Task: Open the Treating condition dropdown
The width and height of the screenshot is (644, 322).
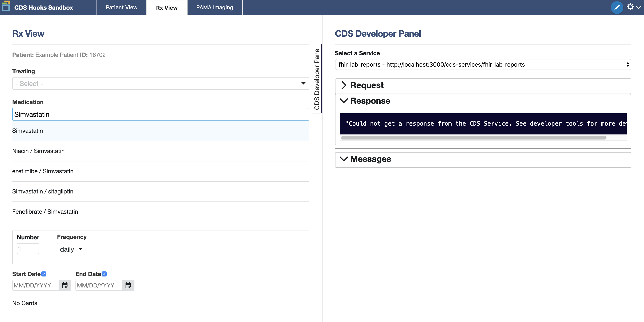Action: point(161,83)
